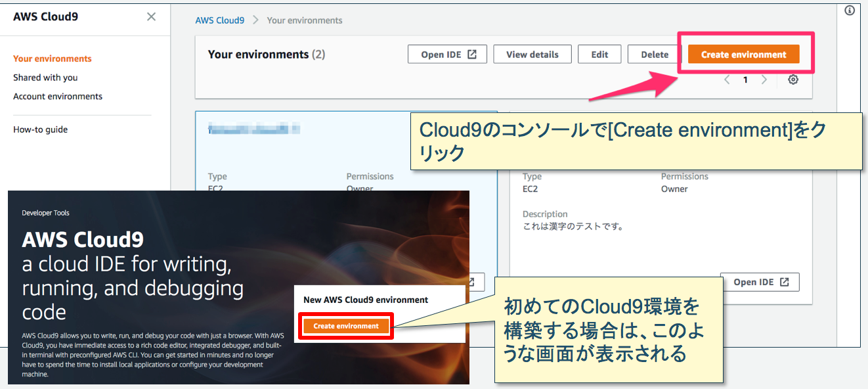Open the blurred environment name link
The image size is (868, 389).
[253, 129]
